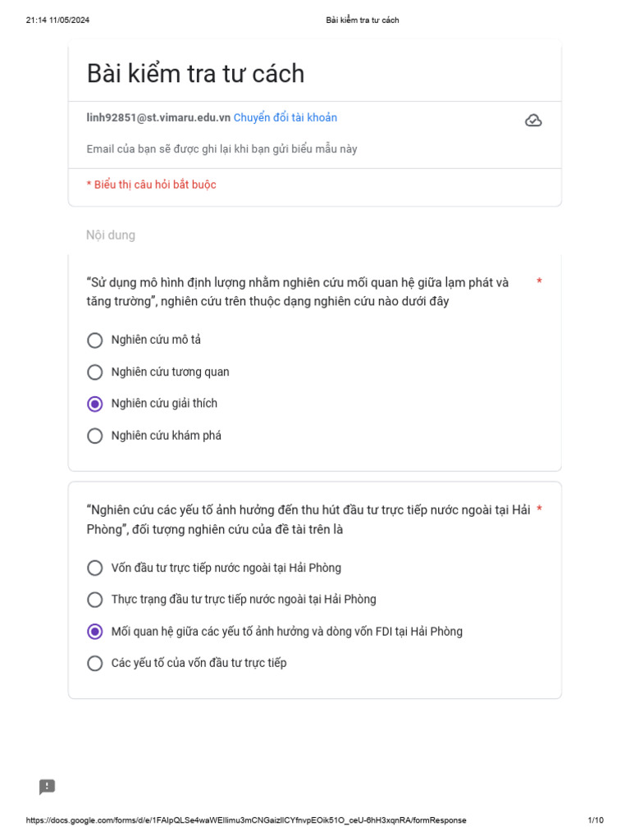Click the inflation and growth question text
Screen dimensions: 630x840
point(297,292)
